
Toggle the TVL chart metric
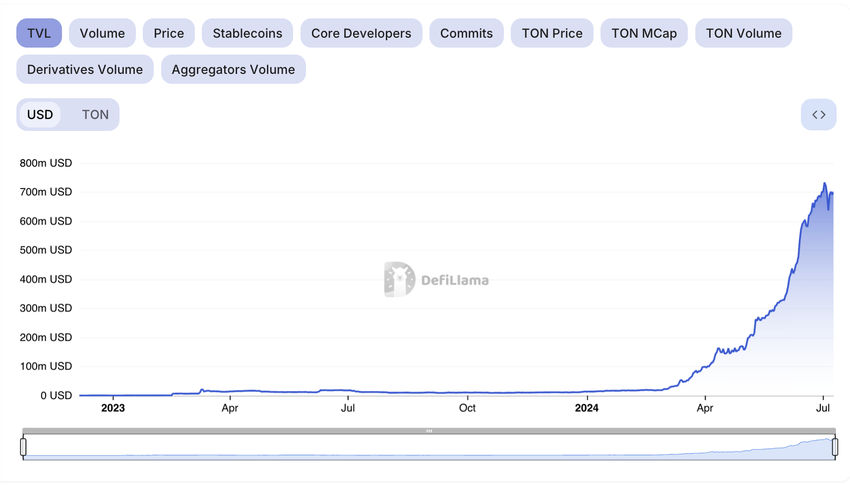[x=39, y=33]
